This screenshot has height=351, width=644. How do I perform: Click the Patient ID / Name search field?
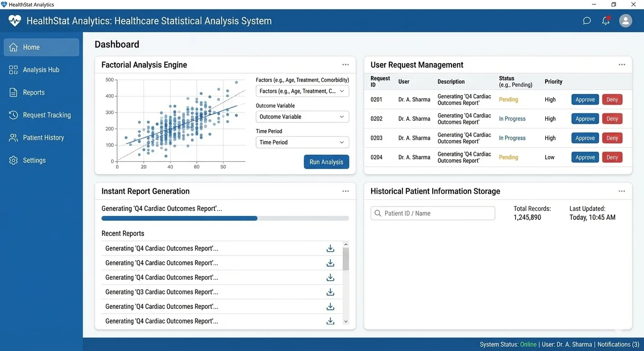click(433, 213)
